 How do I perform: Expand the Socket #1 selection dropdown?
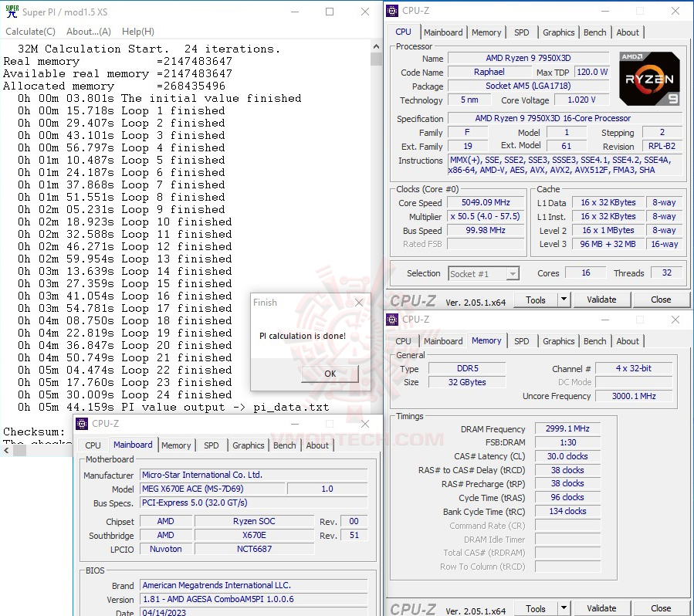[513, 274]
